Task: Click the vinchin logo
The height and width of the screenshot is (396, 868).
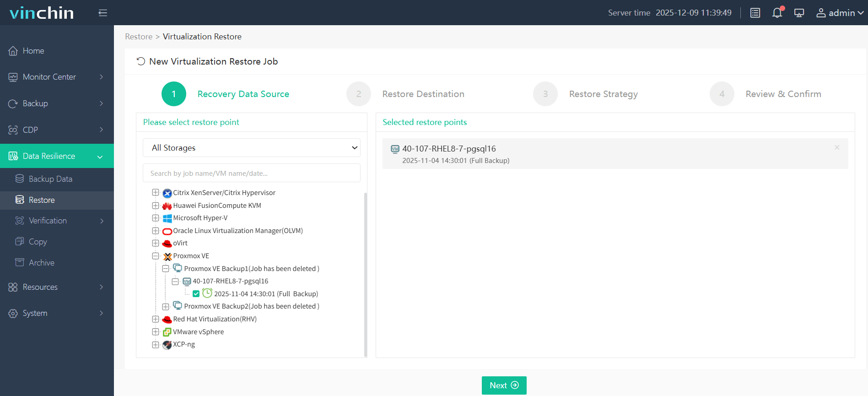Action: pos(42,13)
